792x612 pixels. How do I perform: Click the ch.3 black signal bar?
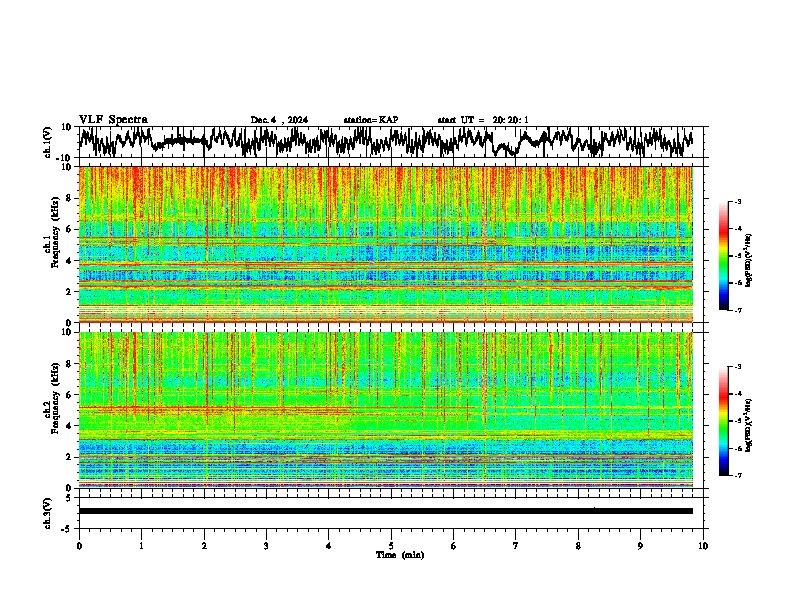[386, 511]
